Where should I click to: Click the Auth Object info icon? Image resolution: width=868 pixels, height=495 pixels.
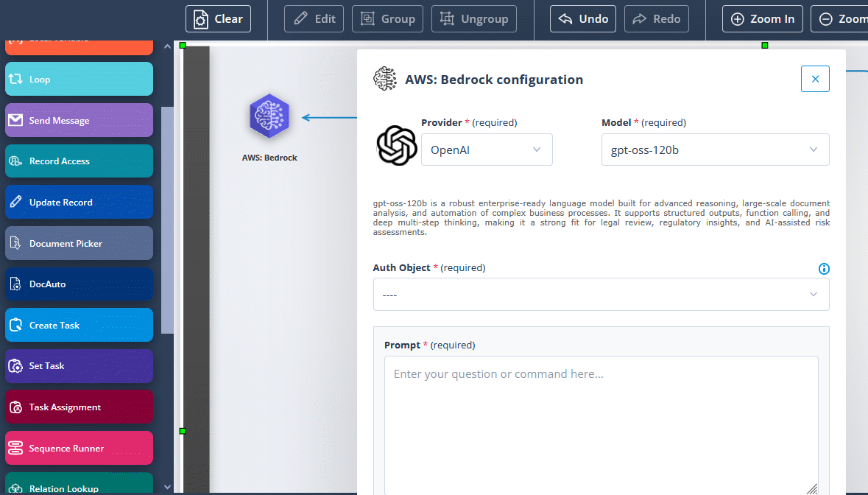824,269
